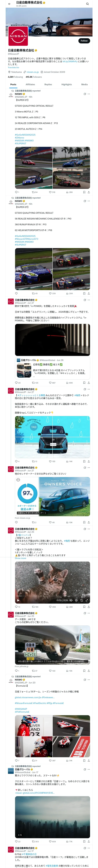98x868 pixels.
Task: Open the nissan.co.jp profile link
Action: pyautogui.click(x=33, y=72)
